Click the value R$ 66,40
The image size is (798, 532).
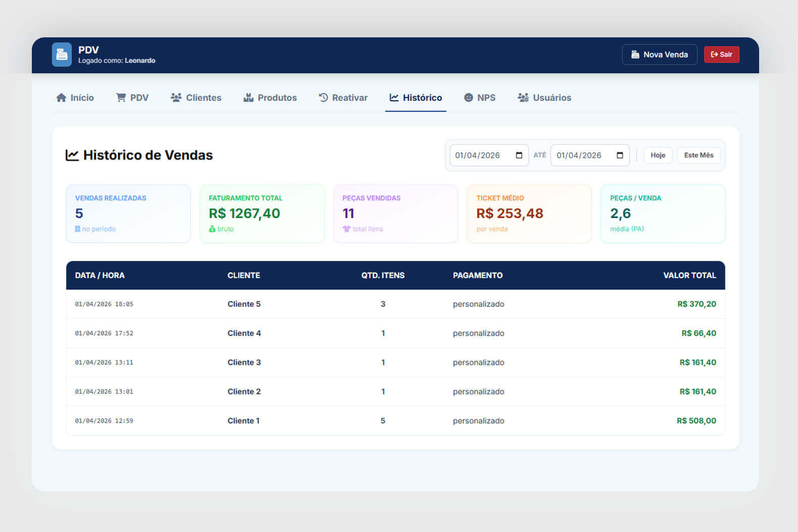(x=699, y=333)
